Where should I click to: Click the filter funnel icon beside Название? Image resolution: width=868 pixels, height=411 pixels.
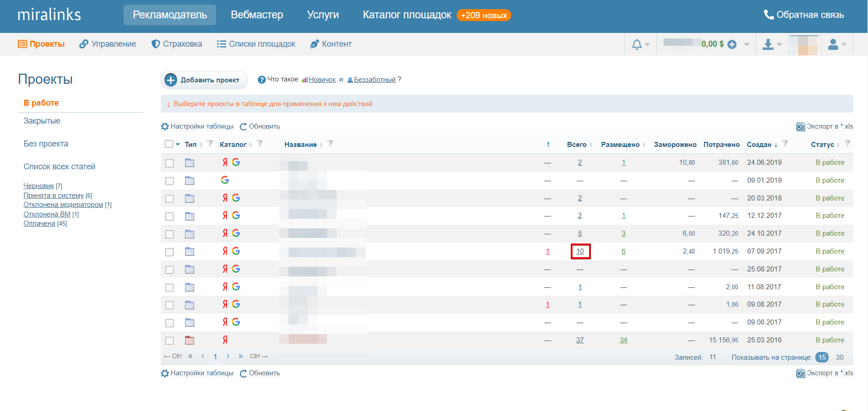pos(330,144)
